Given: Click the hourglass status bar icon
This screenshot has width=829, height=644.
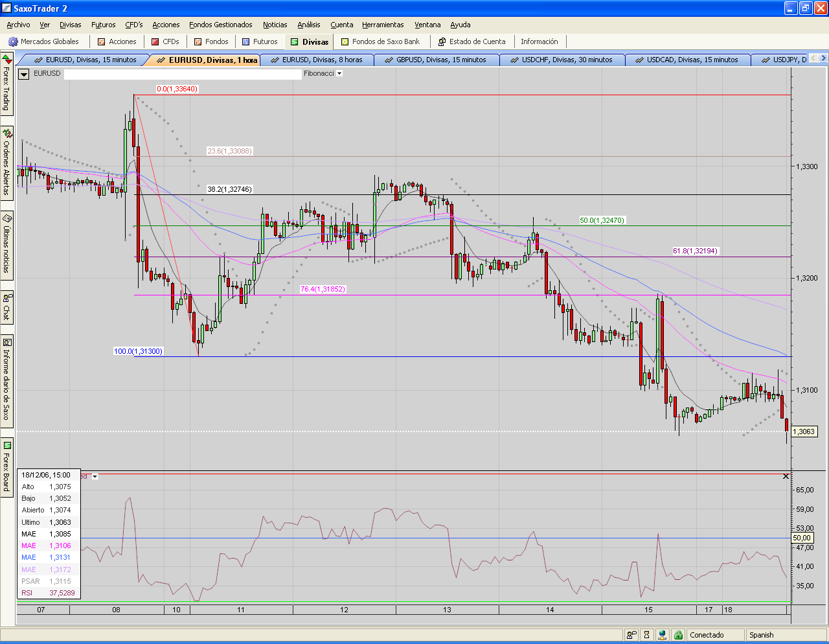Looking at the screenshot, I should click(x=646, y=635).
